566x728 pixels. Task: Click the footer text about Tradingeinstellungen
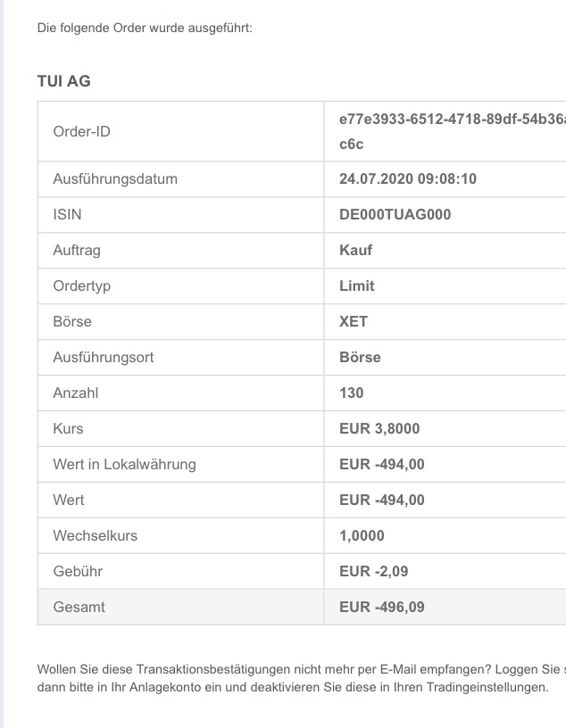293,688
